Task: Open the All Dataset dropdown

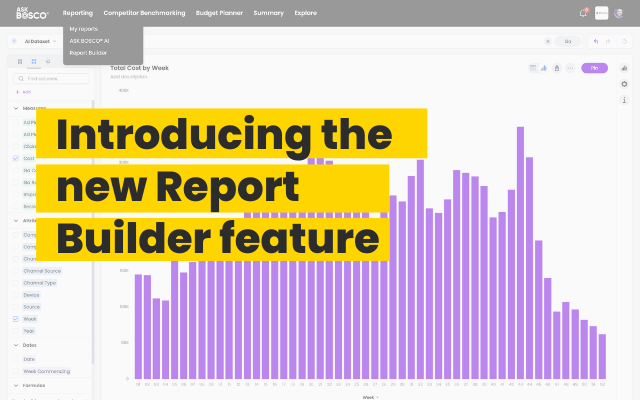Action: pyautogui.click(x=40, y=41)
